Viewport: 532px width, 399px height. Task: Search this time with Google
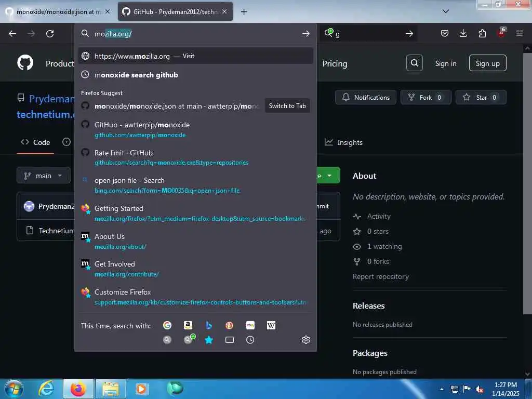point(167,325)
